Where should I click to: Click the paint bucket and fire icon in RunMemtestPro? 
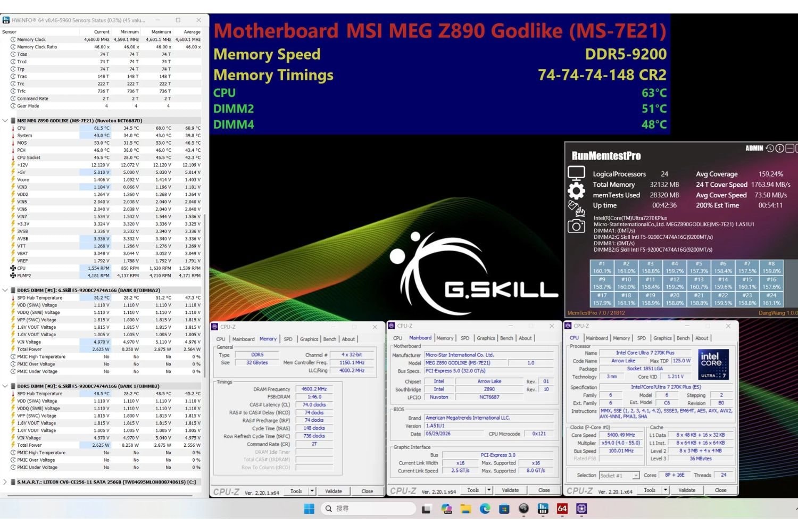(576, 209)
